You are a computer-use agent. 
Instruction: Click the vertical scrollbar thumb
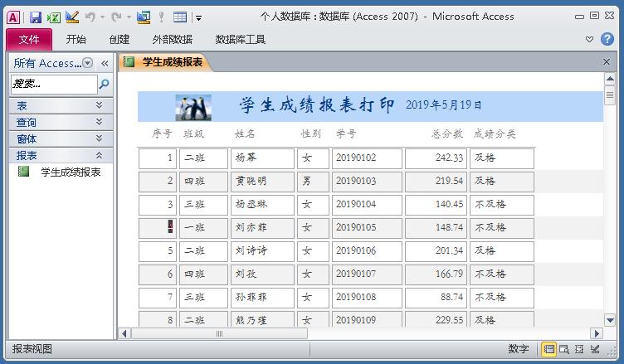pyautogui.click(x=610, y=95)
